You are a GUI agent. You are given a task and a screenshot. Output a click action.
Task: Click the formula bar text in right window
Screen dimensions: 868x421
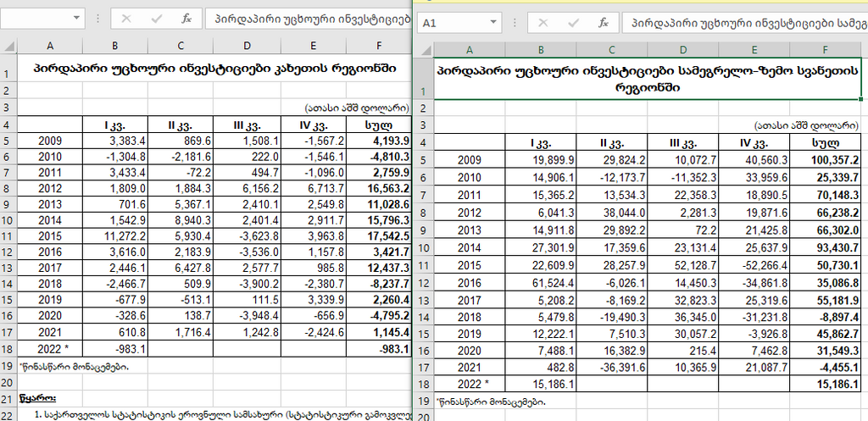744,23
